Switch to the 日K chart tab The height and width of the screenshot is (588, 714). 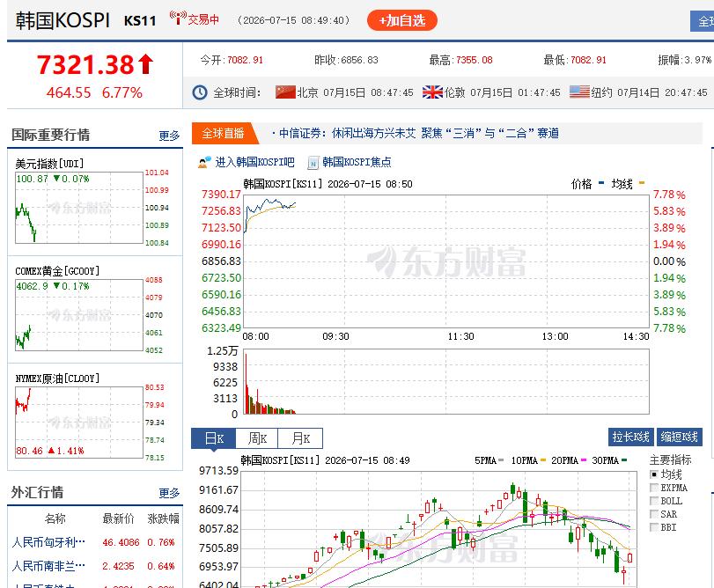click(214, 438)
